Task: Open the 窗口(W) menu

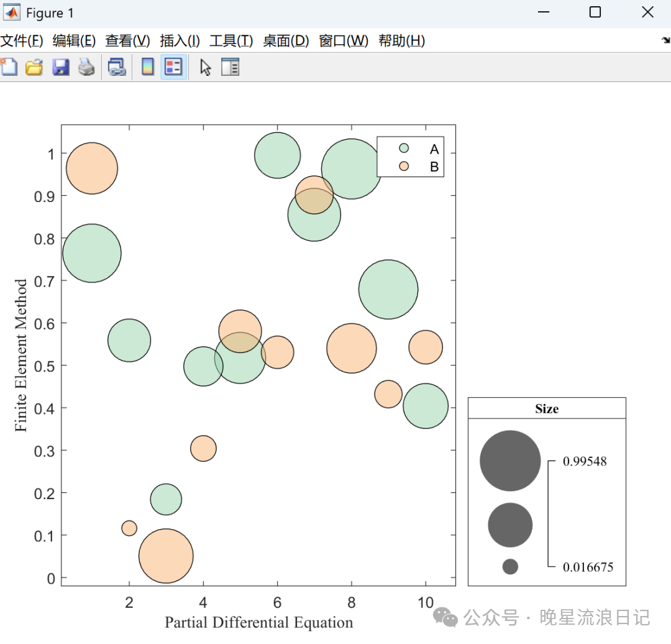Action: point(344,40)
